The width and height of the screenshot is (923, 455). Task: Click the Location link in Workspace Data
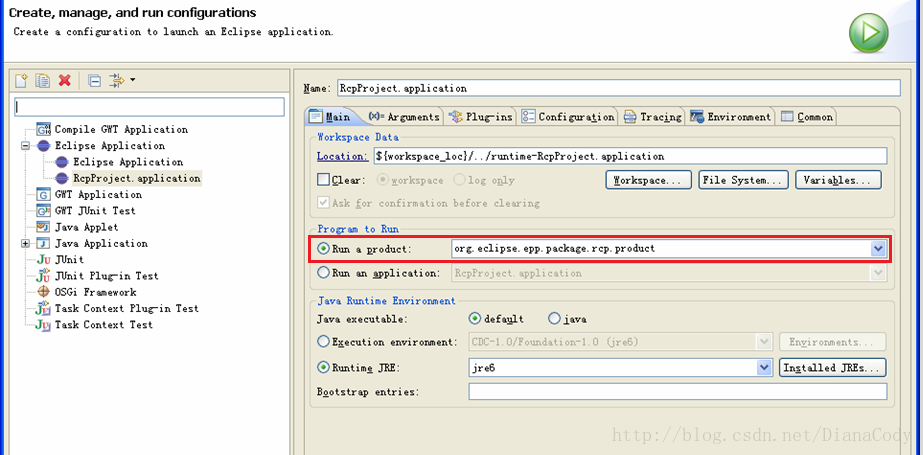[x=342, y=156]
